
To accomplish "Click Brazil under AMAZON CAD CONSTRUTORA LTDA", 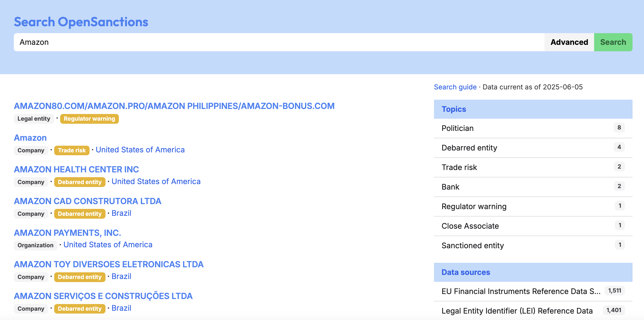I will [121, 213].
